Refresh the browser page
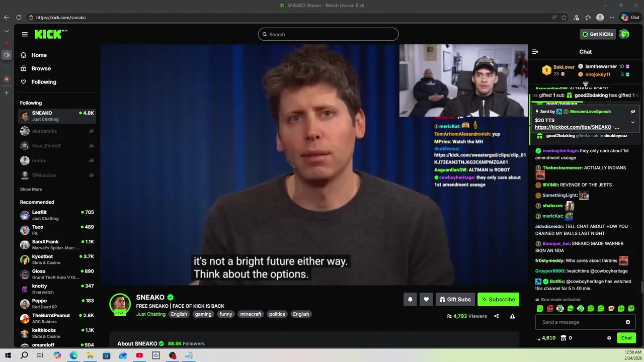Screen dimensions: 644x362 pyautogui.click(x=19, y=17)
